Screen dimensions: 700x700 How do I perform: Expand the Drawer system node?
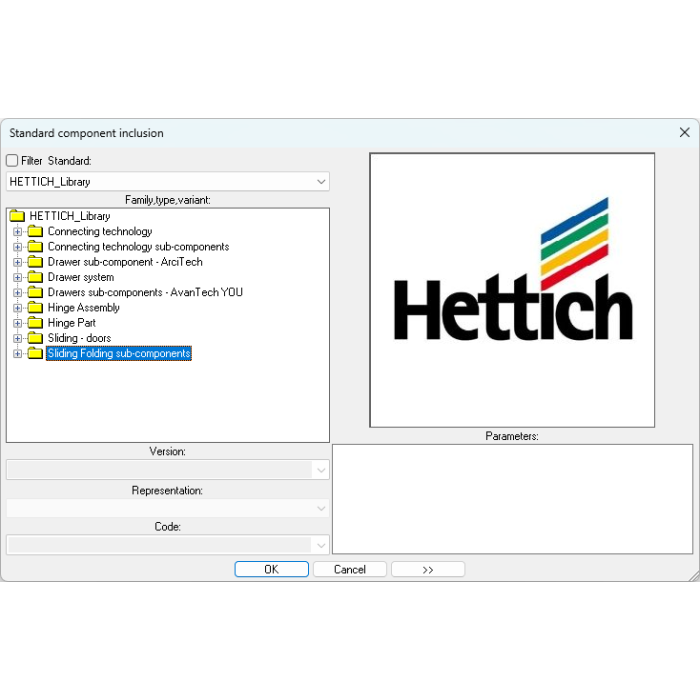17,277
